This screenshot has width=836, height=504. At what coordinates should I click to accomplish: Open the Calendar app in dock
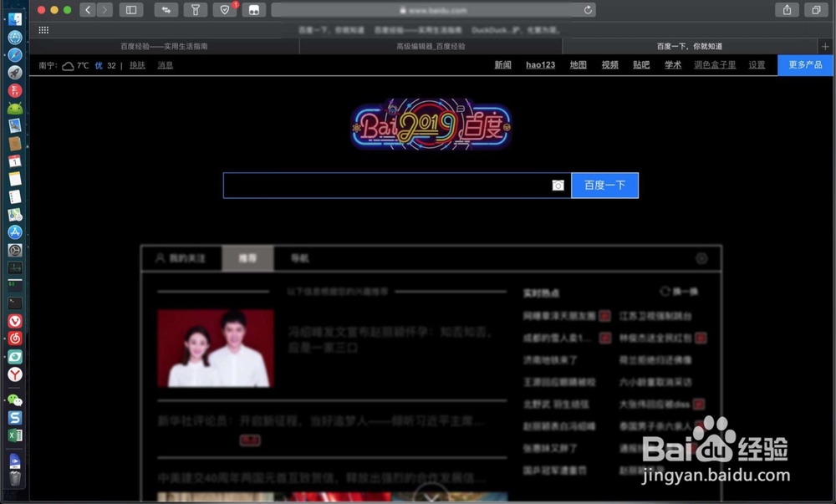15,161
